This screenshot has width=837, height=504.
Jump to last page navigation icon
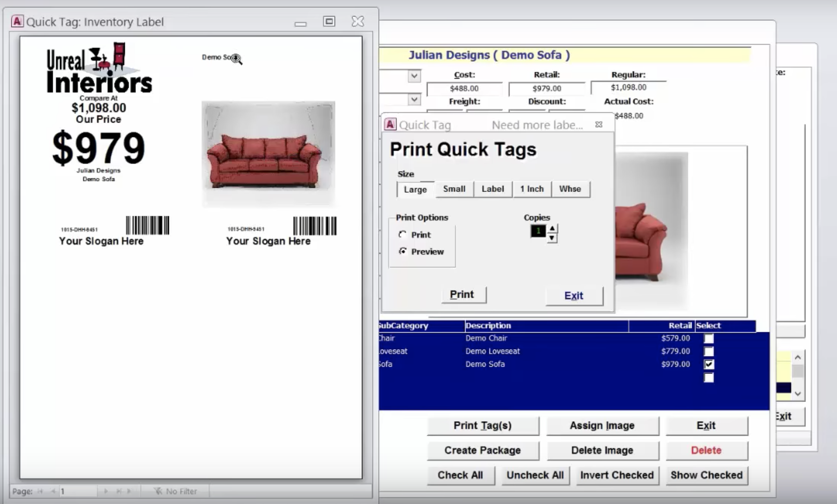point(119,491)
